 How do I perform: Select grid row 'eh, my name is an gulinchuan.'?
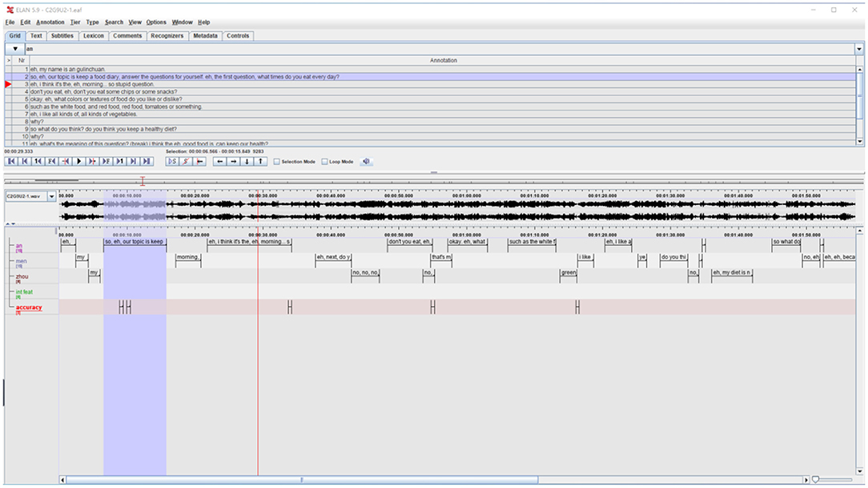pyautogui.click(x=430, y=69)
